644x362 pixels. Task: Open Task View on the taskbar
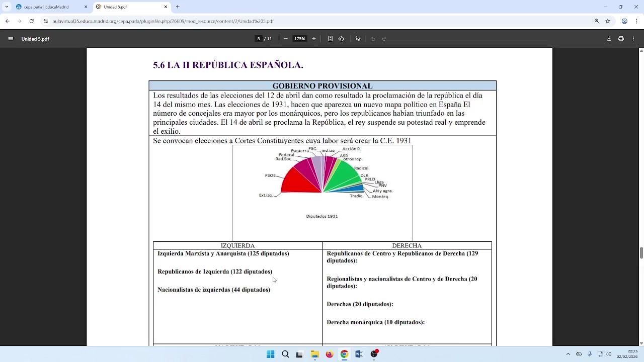(300, 354)
